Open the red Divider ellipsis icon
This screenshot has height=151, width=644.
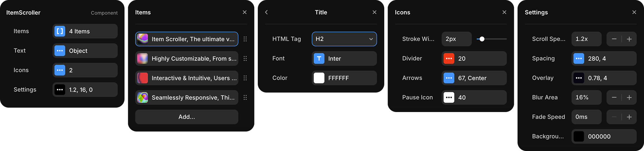click(x=449, y=58)
